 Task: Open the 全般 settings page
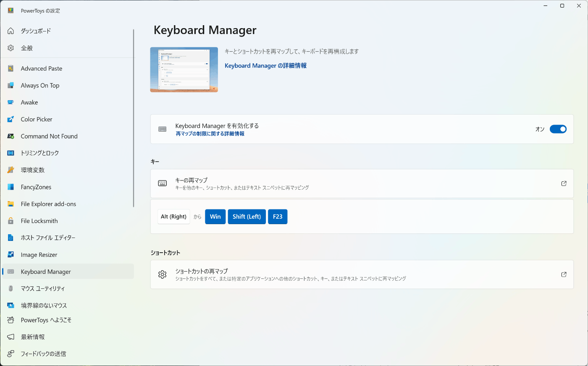[x=68, y=48]
